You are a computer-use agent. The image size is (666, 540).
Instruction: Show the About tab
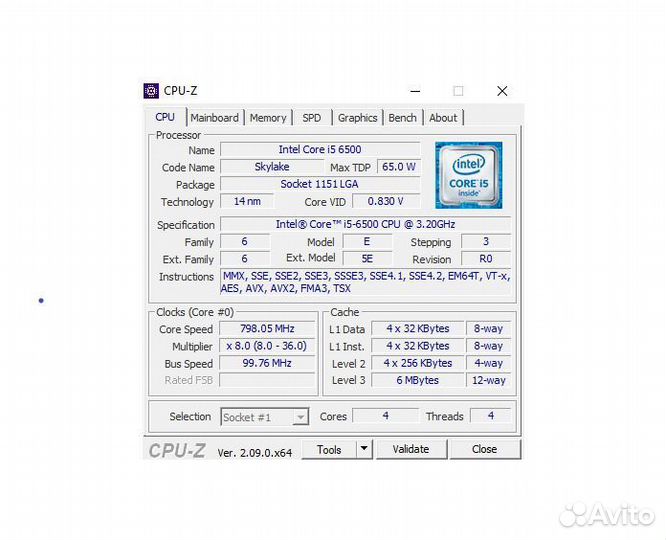(x=443, y=118)
